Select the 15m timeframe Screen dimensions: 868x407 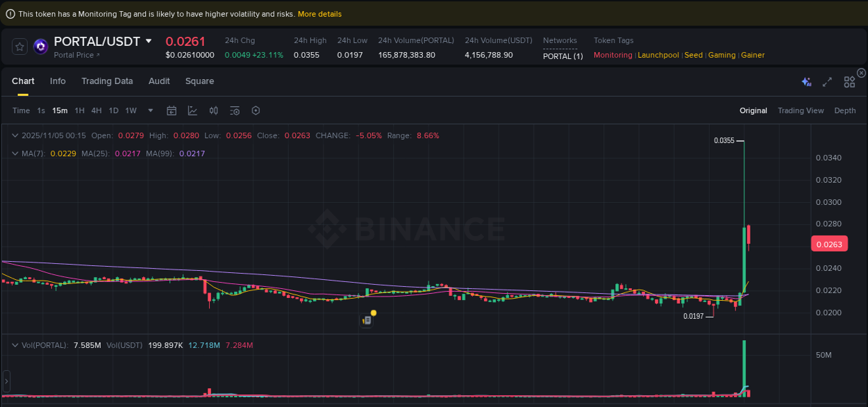59,110
